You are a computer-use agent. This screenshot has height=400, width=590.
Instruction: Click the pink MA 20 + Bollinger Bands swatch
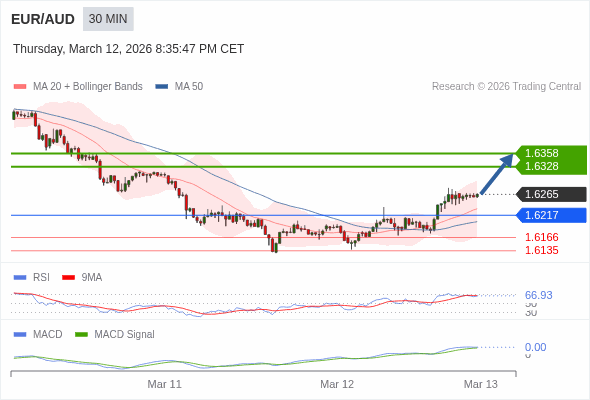coord(20,87)
